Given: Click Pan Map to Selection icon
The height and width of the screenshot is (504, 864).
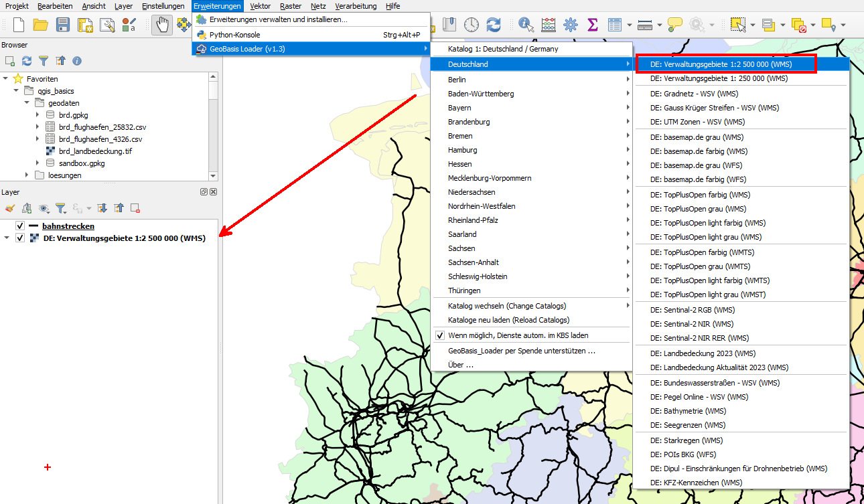Looking at the screenshot, I should click(x=184, y=25).
